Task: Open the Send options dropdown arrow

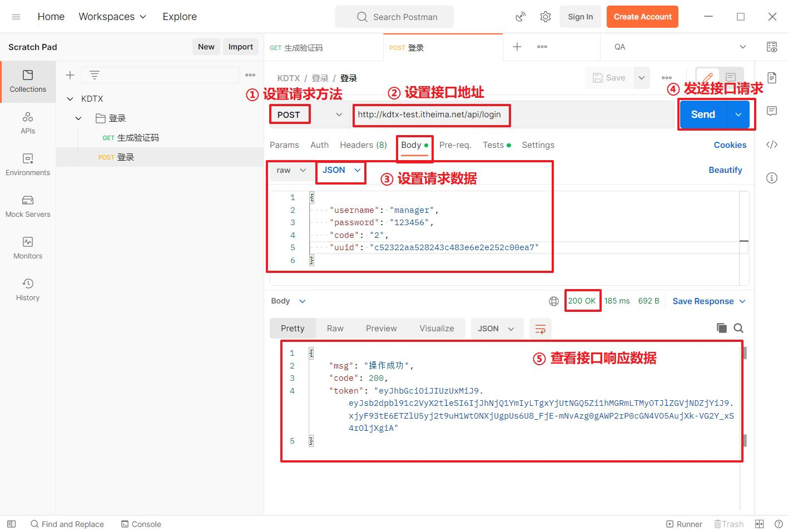Action: point(739,115)
